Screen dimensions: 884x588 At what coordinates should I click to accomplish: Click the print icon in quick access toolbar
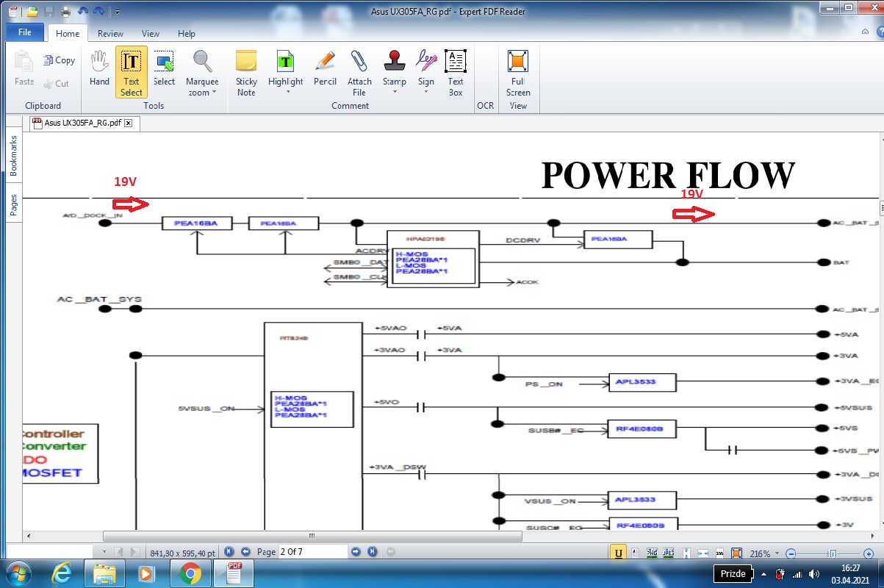click(x=65, y=11)
